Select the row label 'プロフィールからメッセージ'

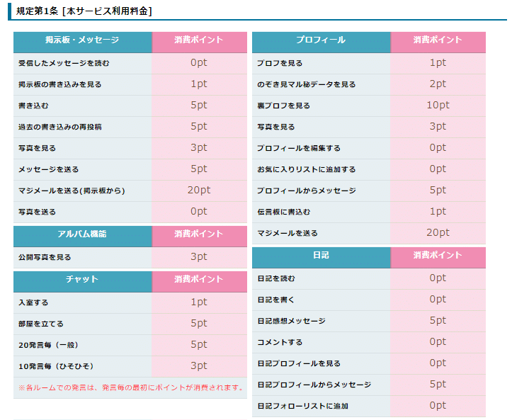click(x=307, y=191)
